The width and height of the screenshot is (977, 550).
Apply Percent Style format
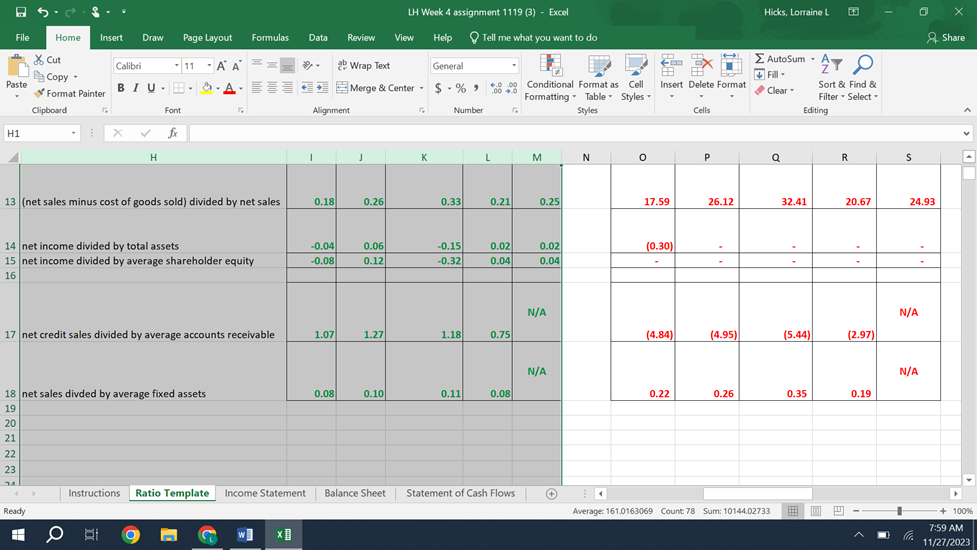point(460,88)
